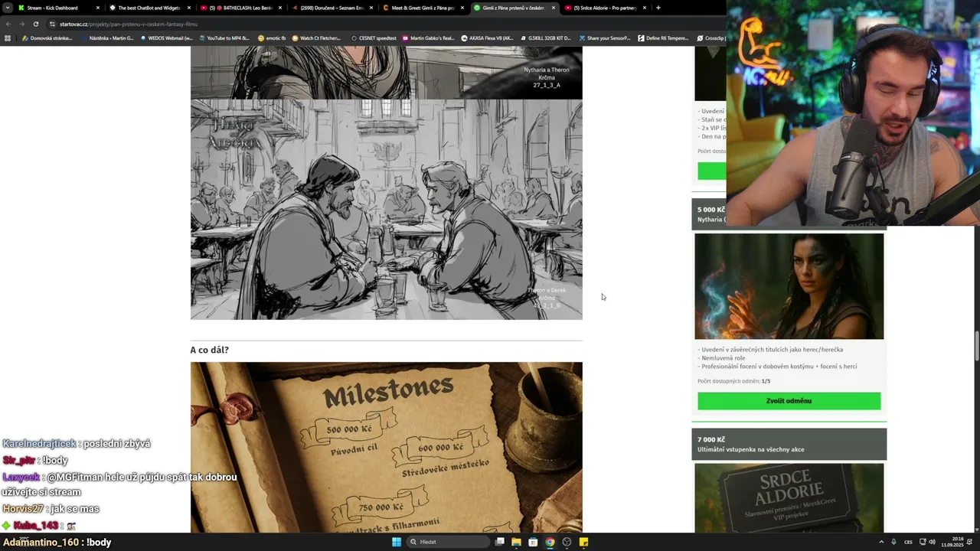Open the clock showing 20:16
The width and height of the screenshot is (980, 551).
point(952,542)
